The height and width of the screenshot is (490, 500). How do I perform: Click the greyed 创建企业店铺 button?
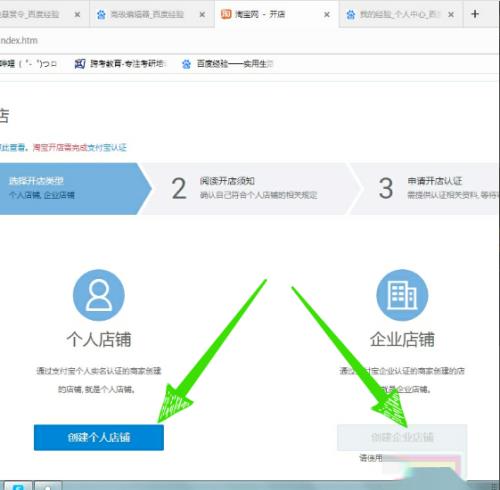coord(402,437)
